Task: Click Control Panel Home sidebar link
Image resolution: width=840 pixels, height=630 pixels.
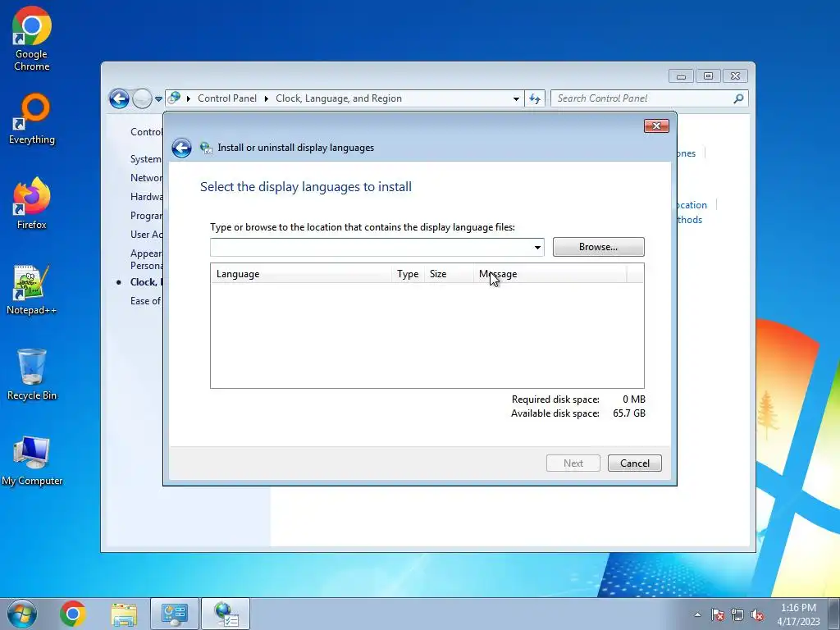Action: pos(146,132)
